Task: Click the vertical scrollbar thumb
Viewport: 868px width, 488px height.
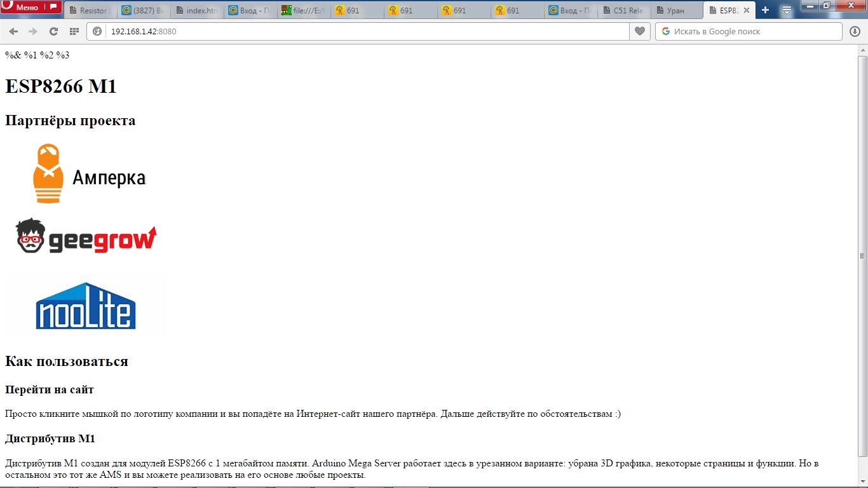Action: [862, 256]
